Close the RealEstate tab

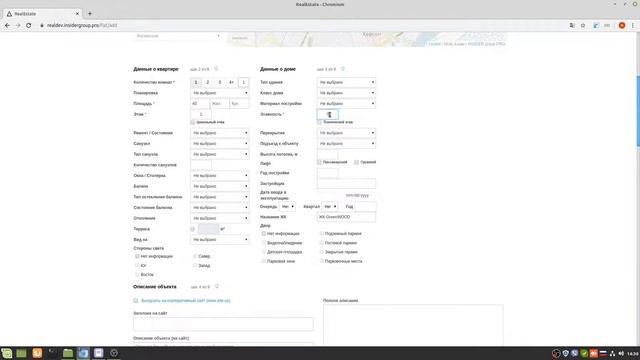pyautogui.click(x=77, y=13)
